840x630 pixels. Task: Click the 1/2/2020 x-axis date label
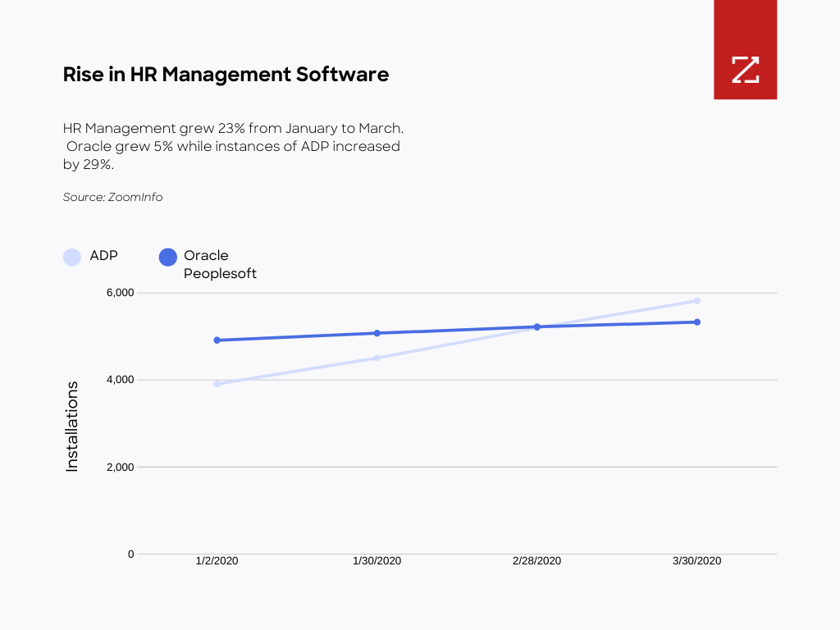[x=217, y=561]
